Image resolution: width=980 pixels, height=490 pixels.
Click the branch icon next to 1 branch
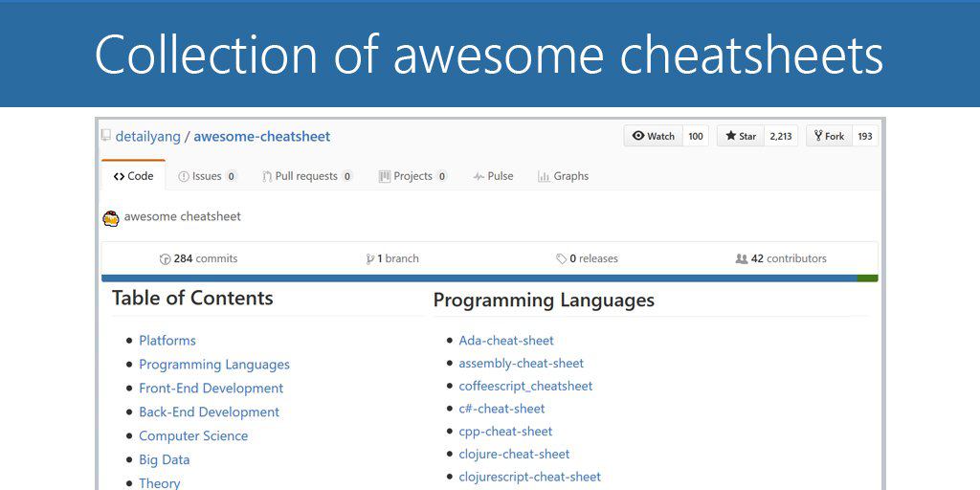pos(370,258)
